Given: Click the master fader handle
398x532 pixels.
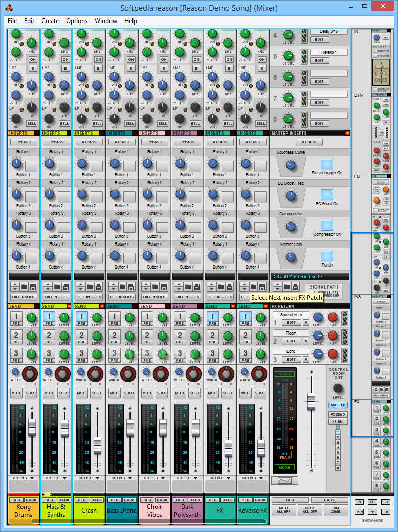Looking at the screenshot, I should coord(312,401).
